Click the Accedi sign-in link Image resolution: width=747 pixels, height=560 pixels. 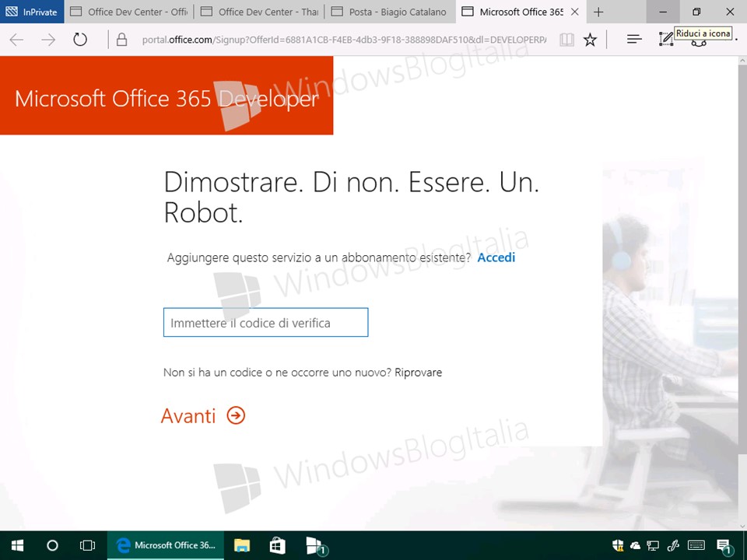coord(496,257)
